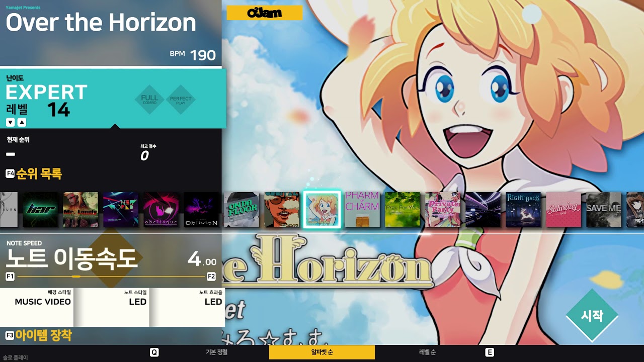Image resolution: width=644 pixels, height=362 pixels.
Task: Click the E key icon in bottom bar
Action: click(x=490, y=352)
